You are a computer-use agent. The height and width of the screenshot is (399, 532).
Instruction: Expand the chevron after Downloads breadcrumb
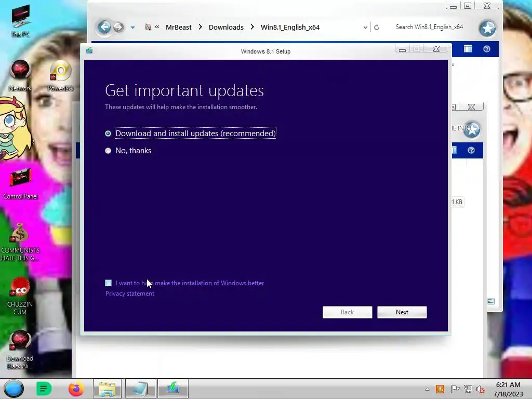click(x=252, y=27)
